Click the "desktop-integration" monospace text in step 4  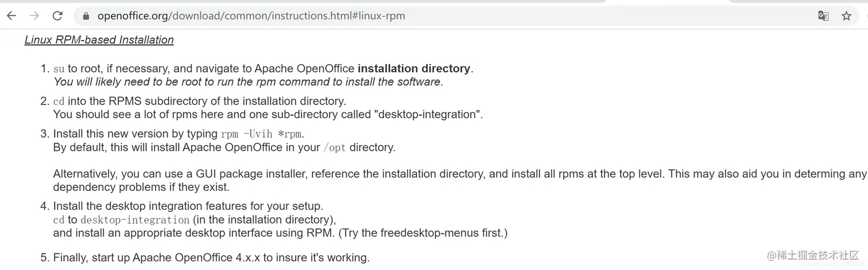135,220
